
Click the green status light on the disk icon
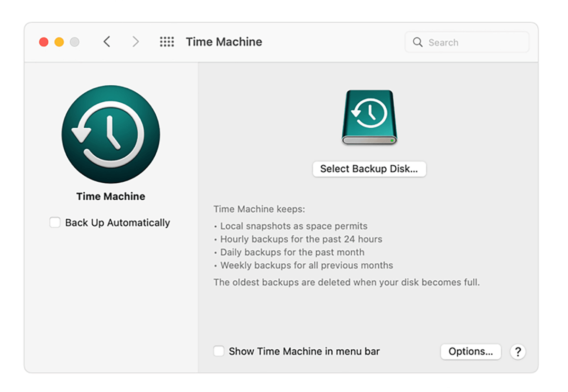click(x=393, y=141)
